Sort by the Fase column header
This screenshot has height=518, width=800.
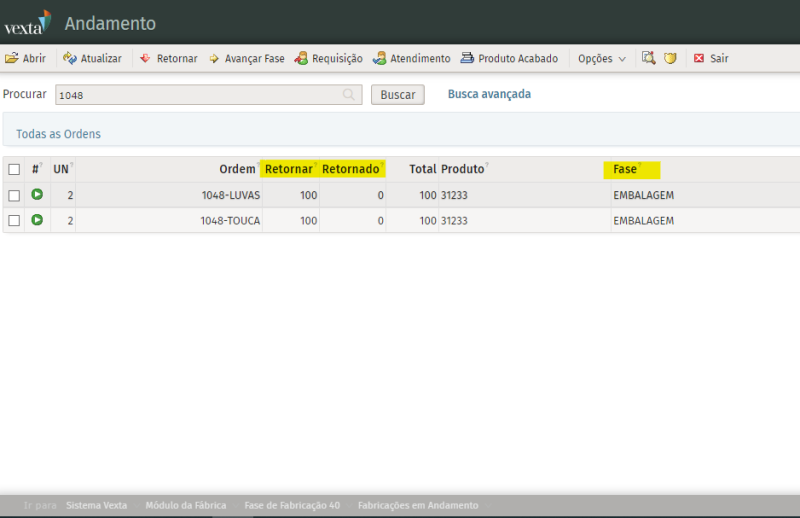pos(625,169)
